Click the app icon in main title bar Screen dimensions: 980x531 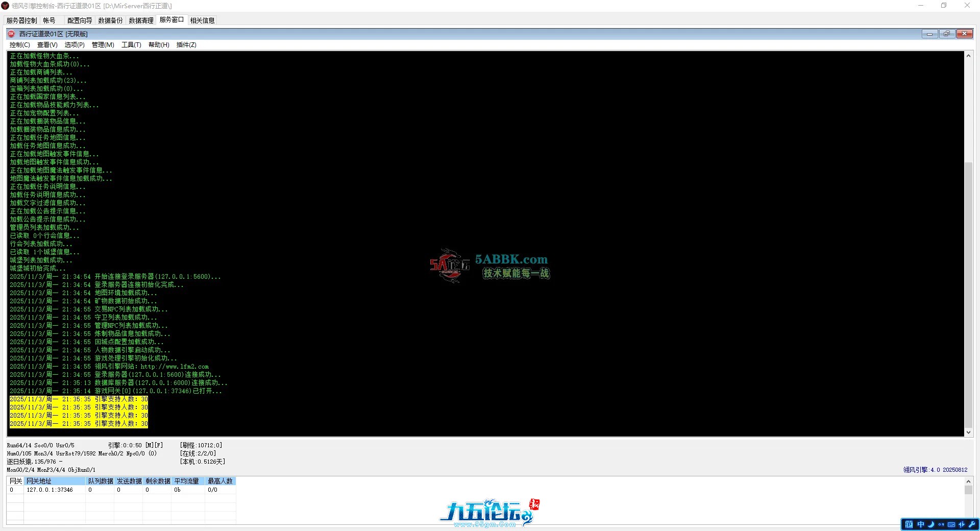point(5,6)
